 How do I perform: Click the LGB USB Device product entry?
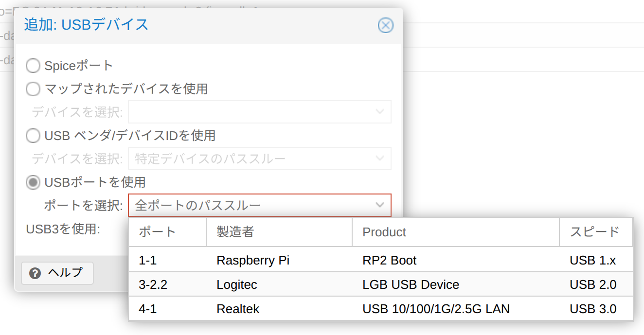pyautogui.click(x=411, y=284)
